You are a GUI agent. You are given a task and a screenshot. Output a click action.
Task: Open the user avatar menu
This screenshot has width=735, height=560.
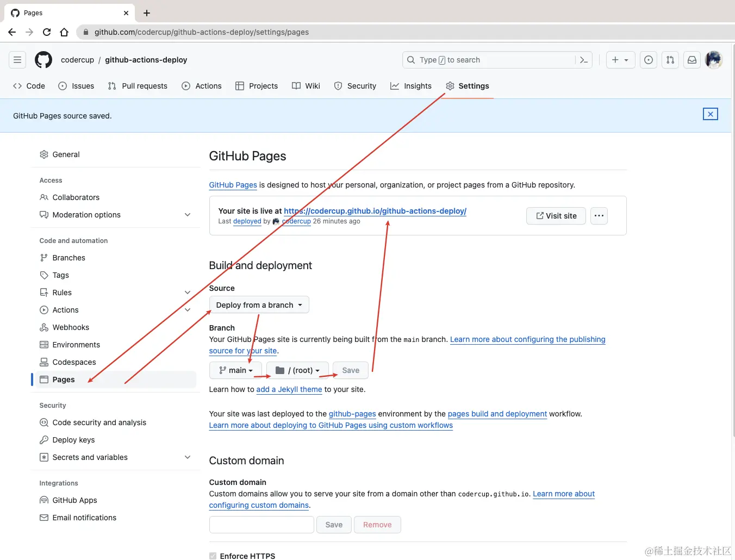coord(714,60)
